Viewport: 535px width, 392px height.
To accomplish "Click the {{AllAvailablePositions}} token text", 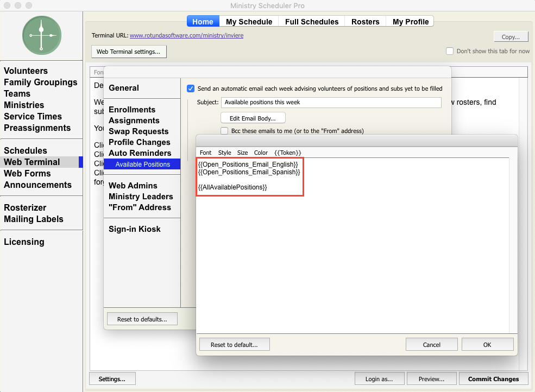I will point(232,187).
